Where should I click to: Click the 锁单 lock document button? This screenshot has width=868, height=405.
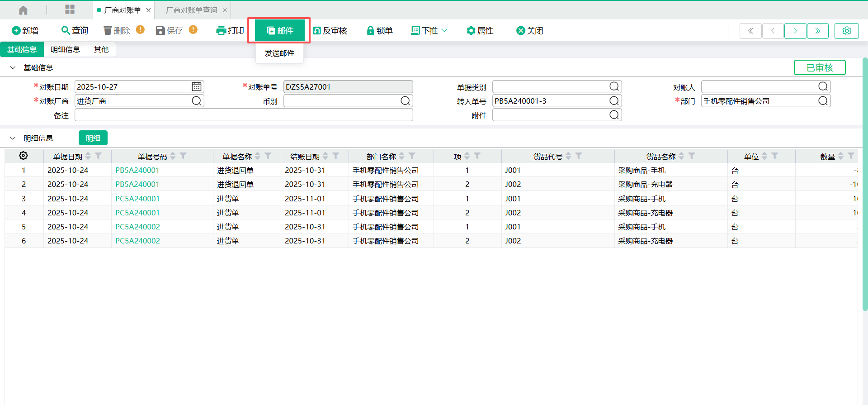pos(379,30)
